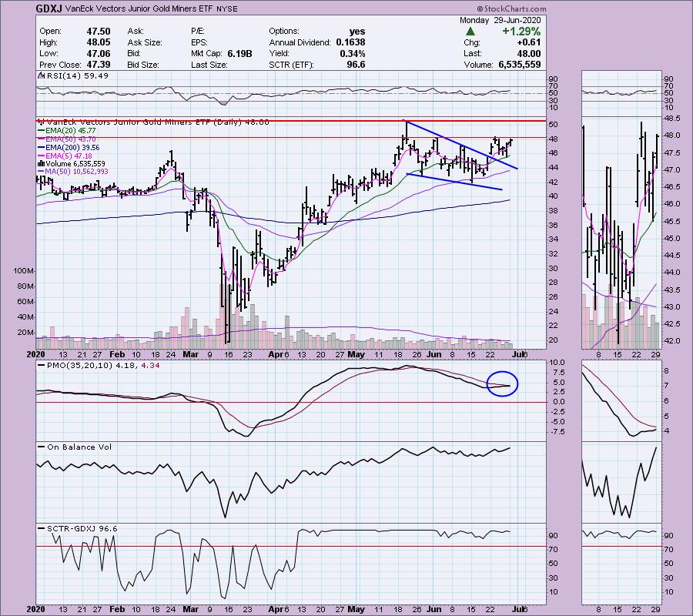Image resolution: width=693 pixels, height=616 pixels.
Task: Click the Options value yes
Action: [x=357, y=32]
